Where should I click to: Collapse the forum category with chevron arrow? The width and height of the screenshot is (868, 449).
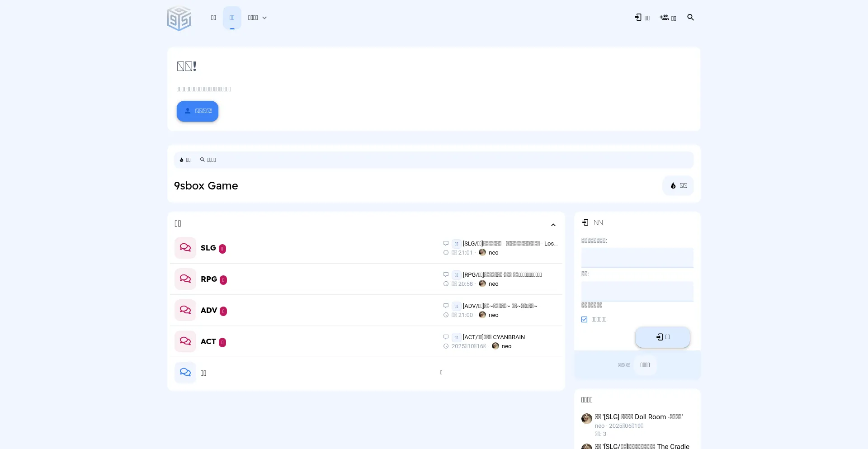coord(553,225)
